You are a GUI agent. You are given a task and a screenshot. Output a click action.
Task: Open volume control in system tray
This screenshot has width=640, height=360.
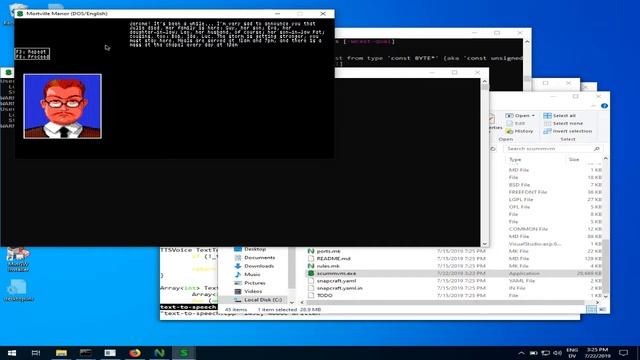[x=557, y=353]
